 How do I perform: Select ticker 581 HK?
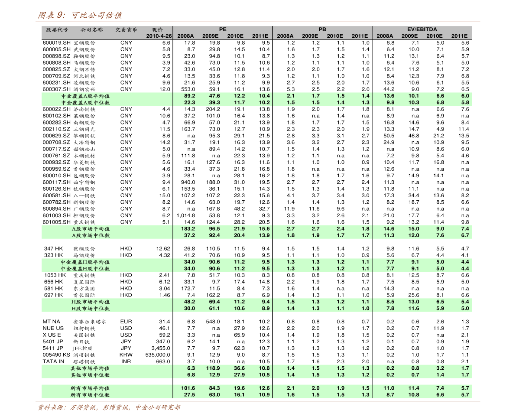pyautogui.click(x=53, y=288)
